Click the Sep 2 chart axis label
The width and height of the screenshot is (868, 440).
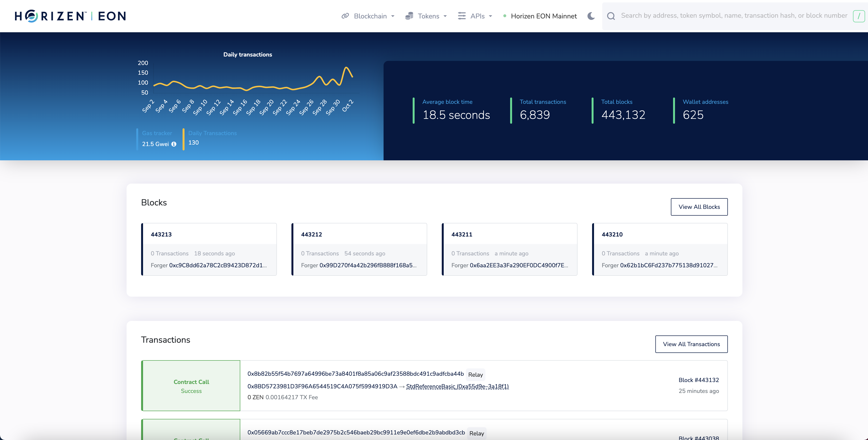click(148, 106)
